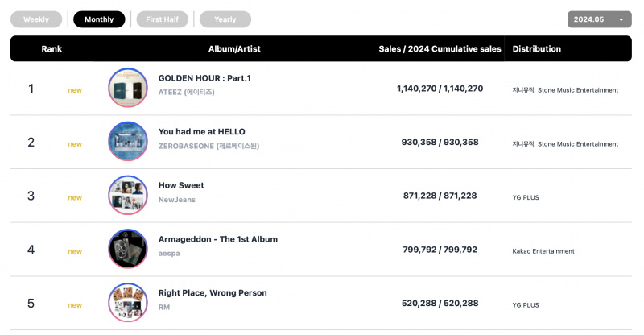This screenshot has width=644, height=335.
Task: Click the You had me at HELLO title
Action: [x=202, y=131]
